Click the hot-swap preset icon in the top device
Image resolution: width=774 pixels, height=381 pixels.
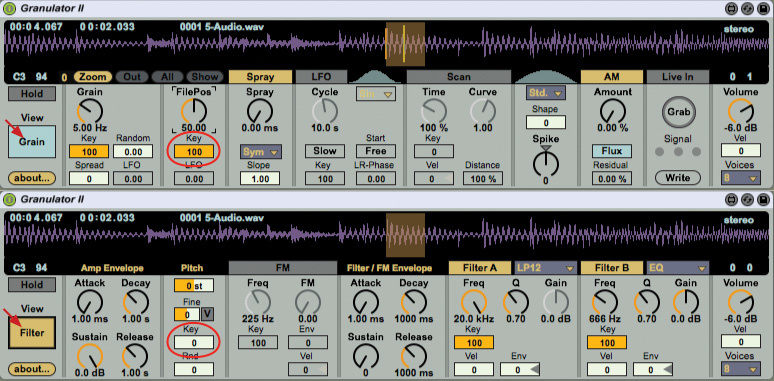747,8
